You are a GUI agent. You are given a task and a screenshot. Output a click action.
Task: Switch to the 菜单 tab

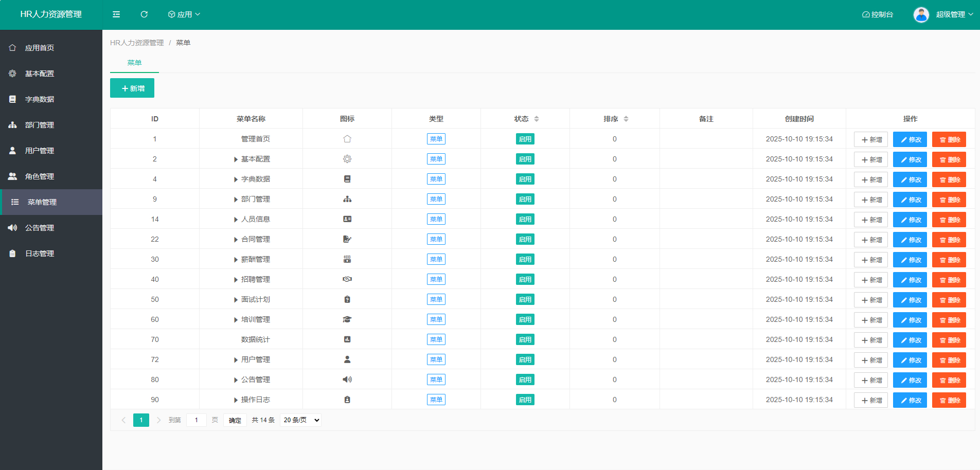[134, 62]
